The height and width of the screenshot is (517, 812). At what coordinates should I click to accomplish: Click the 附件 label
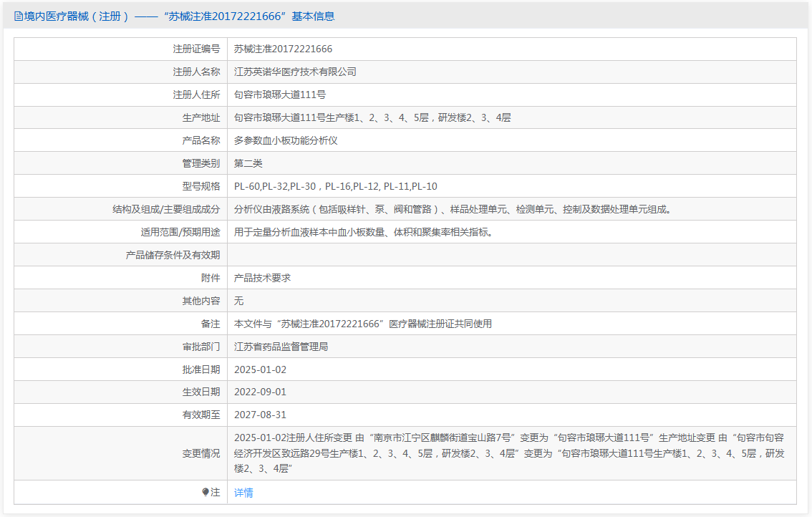coord(211,278)
